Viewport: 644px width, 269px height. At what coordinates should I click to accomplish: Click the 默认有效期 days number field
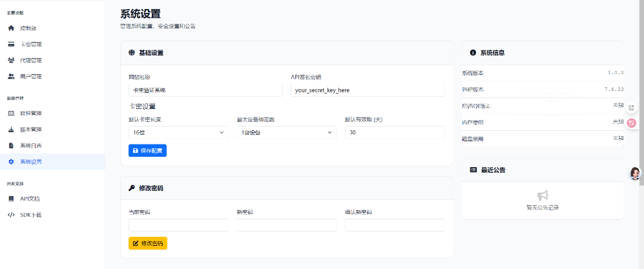(395, 132)
